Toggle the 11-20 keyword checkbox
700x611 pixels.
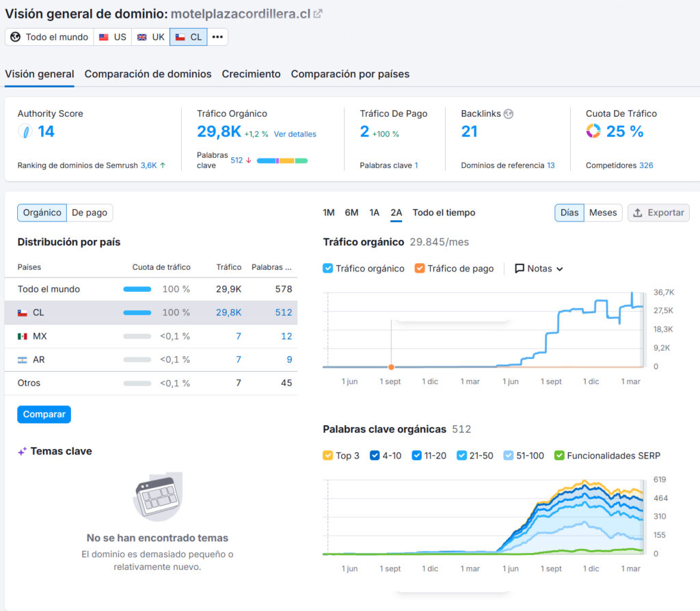pyautogui.click(x=416, y=456)
